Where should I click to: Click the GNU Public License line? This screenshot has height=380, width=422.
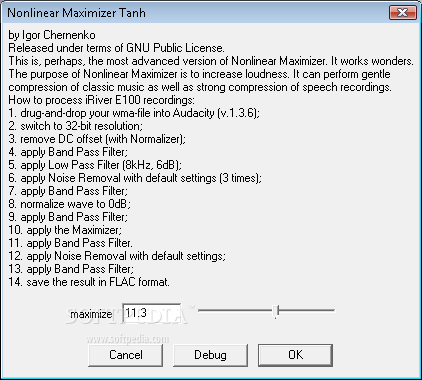pyautogui.click(x=116, y=48)
